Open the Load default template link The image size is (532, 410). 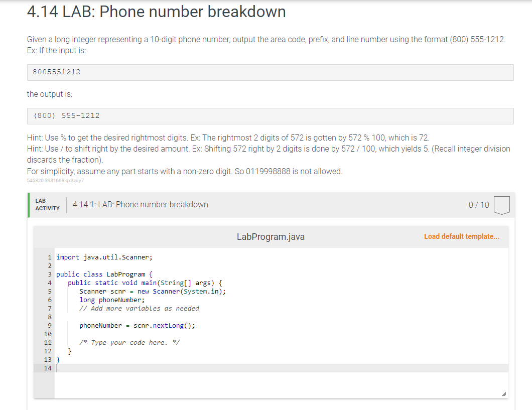tap(461, 236)
